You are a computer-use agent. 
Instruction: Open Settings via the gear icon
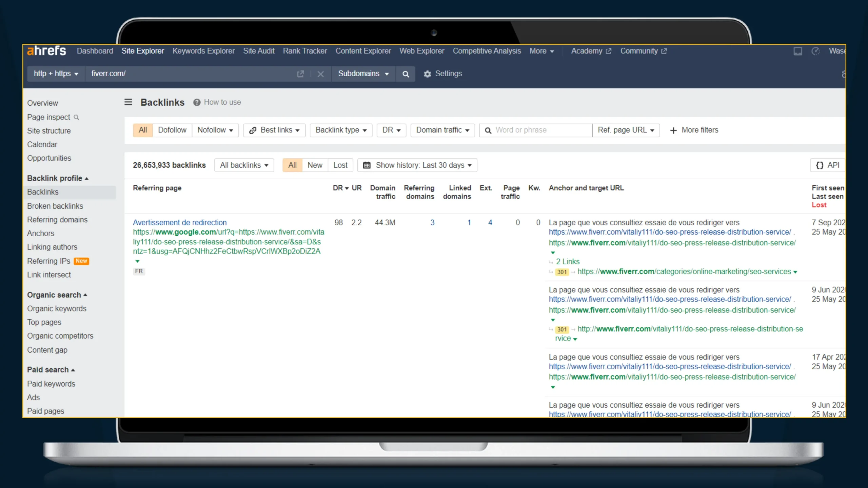[x=427, y=74]
